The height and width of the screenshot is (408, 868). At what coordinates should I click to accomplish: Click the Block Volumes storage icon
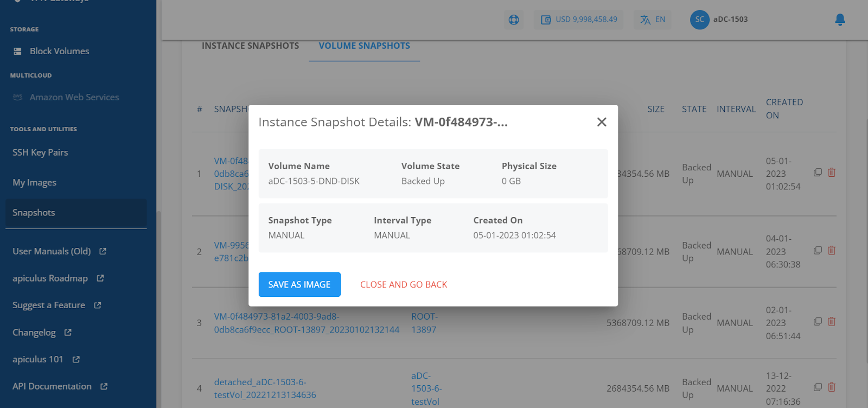click(18, 51)
